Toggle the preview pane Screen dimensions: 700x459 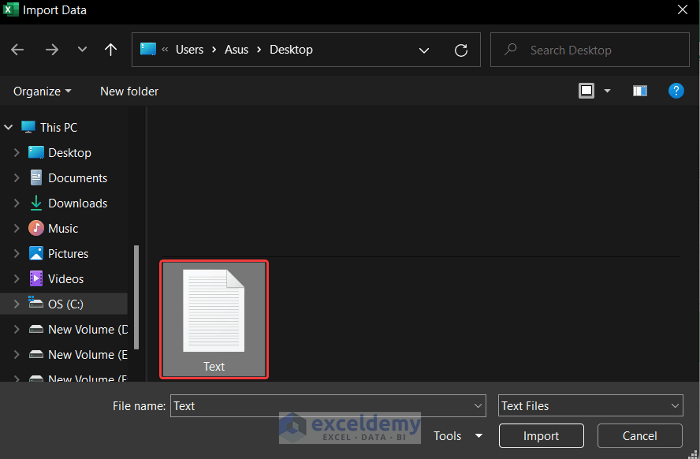tap(640, 91)
